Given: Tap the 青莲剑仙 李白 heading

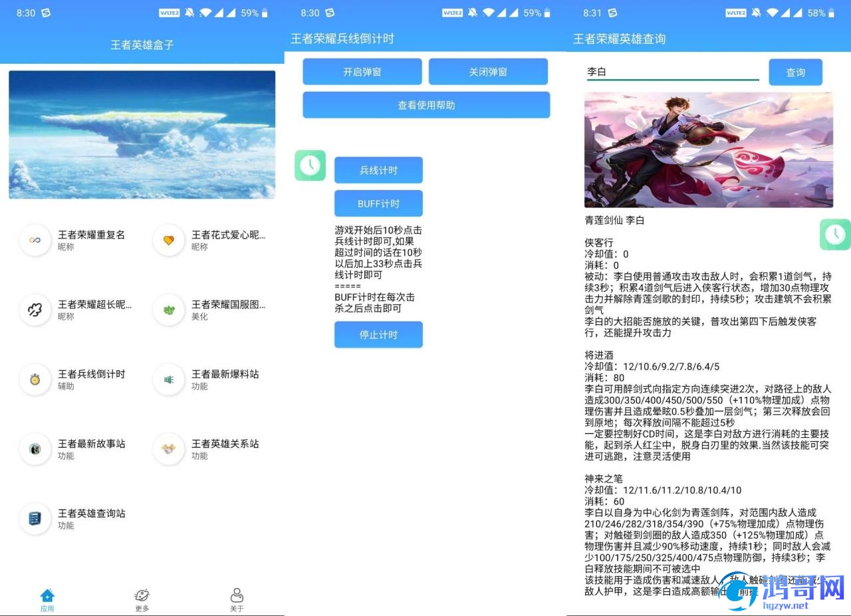Looking at the screenshot, I should 614,220.
